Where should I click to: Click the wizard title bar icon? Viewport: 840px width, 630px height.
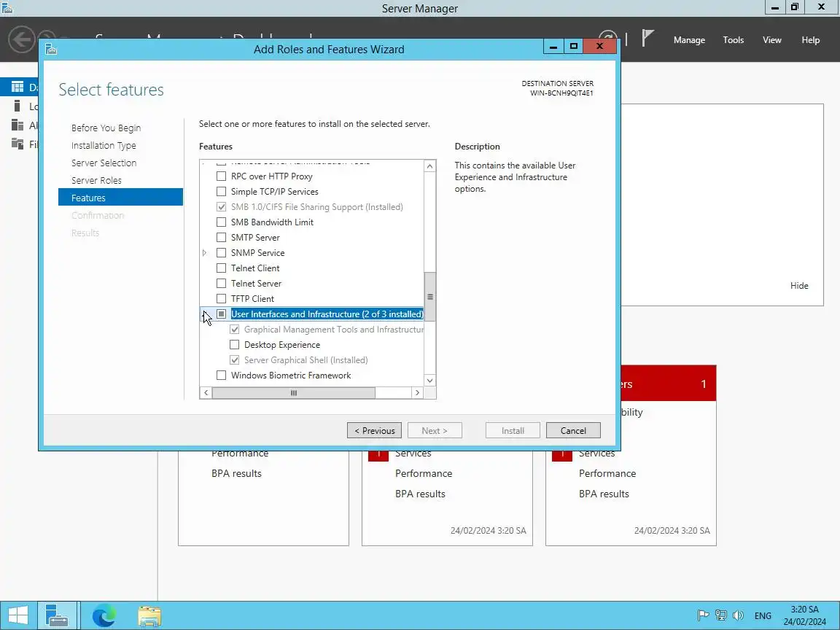(52, 50)
